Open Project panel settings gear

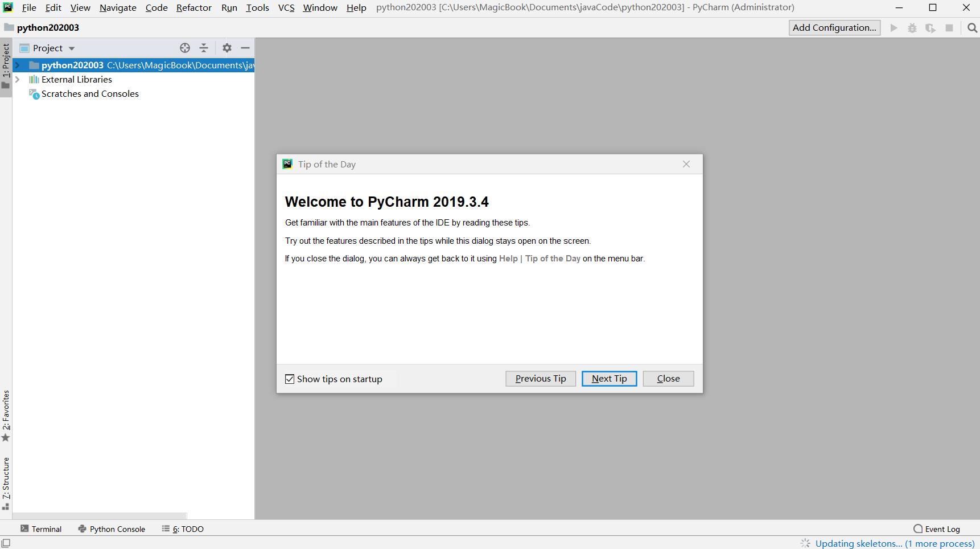[227, 48]
